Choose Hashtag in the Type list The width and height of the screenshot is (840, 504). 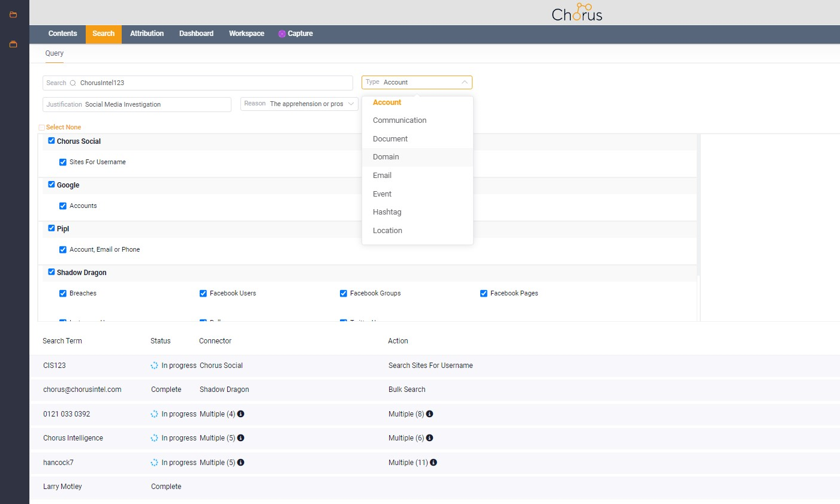pyautogui.click(x=387, y=212)
